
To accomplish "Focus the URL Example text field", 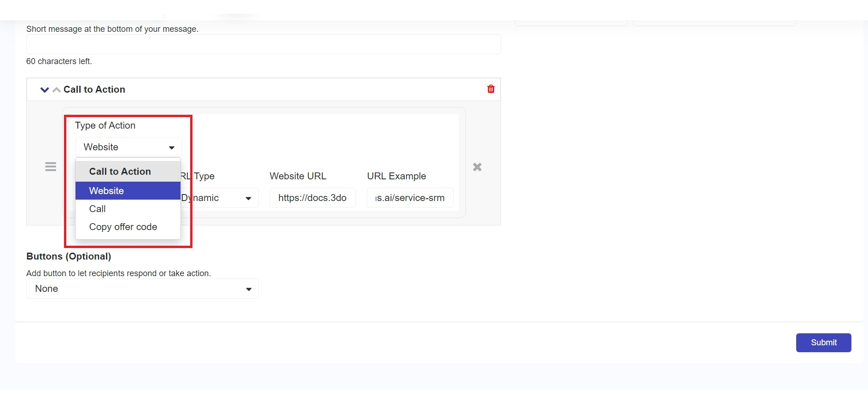I will click(x=410, y=198).
